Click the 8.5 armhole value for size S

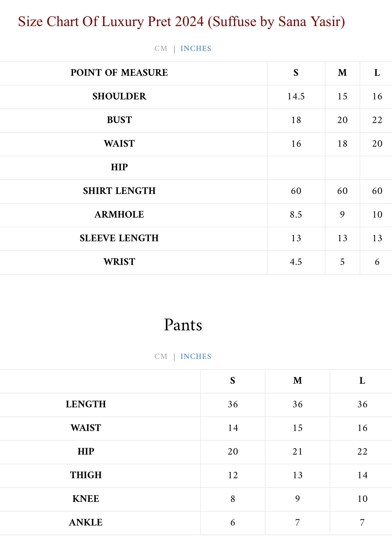coord(296,215)
